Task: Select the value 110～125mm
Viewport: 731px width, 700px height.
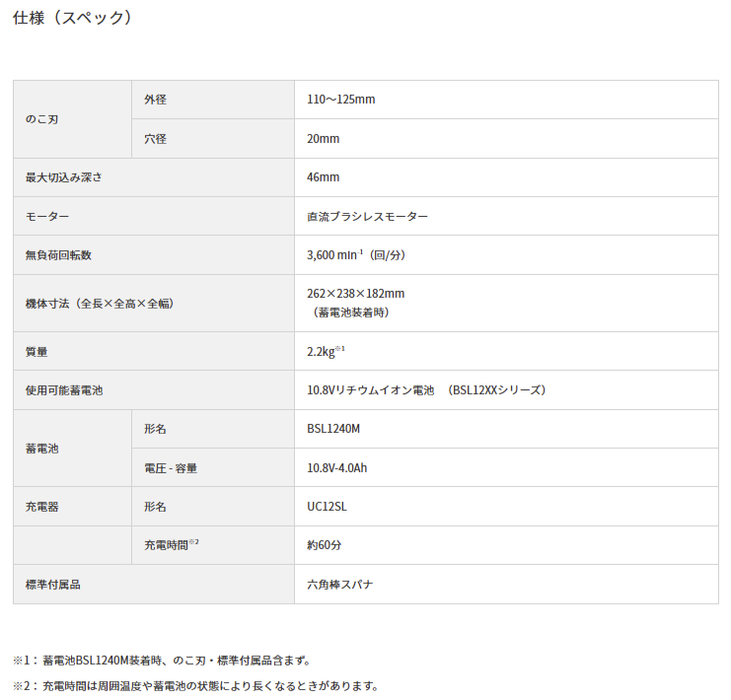Action: click(x=340, y=100)
